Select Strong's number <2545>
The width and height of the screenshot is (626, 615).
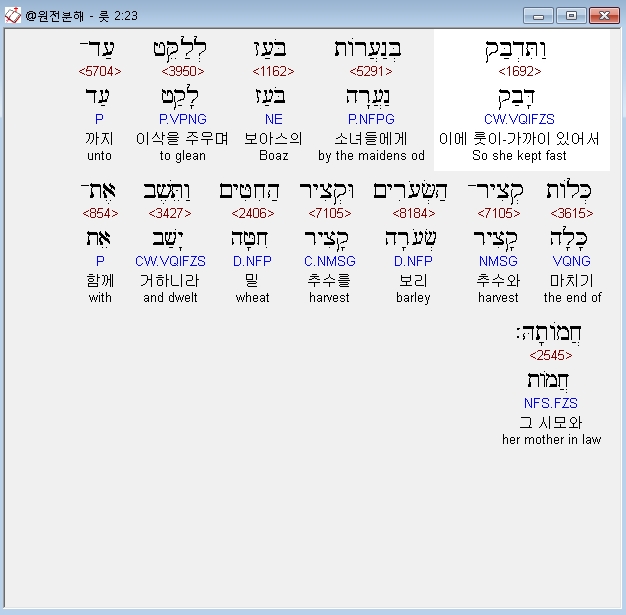tap(551, 355)
